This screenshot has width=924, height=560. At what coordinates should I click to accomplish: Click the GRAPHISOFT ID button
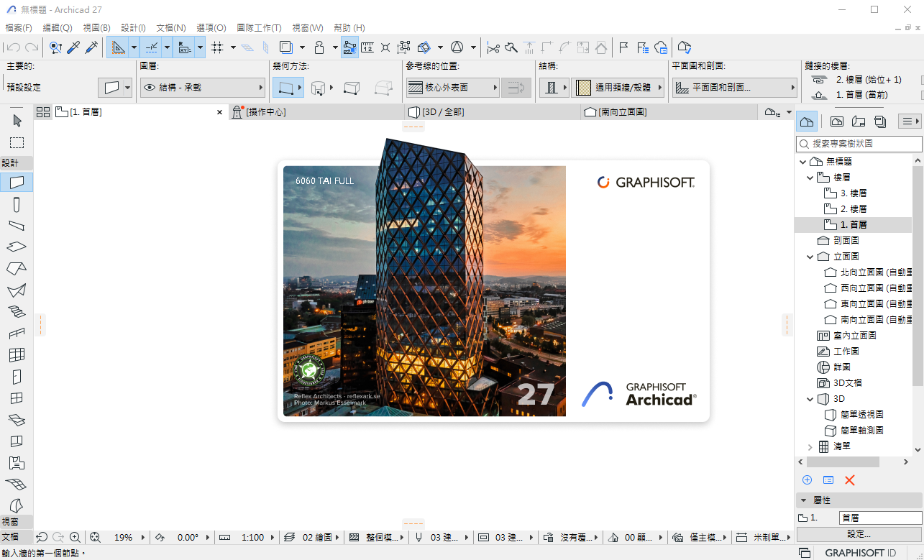tap(860, 553)
